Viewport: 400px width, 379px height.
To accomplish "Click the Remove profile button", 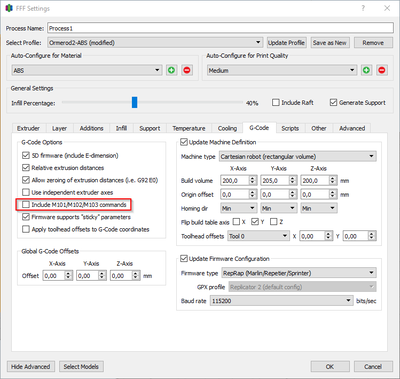I will pyautogui.click(x=373, y=43).
